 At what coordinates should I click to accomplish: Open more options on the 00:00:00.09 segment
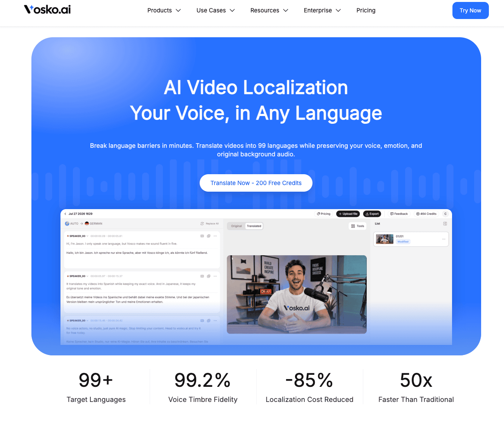pos(215,236)
